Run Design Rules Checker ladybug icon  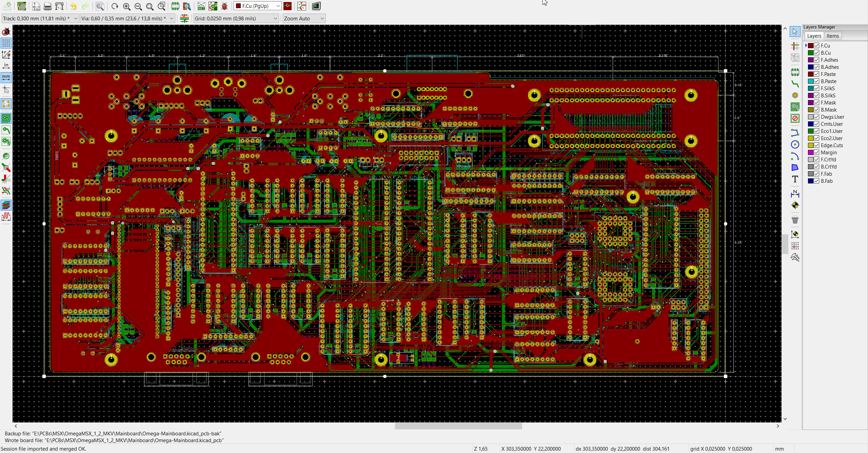pyautogui.click(x=224, y=6)
